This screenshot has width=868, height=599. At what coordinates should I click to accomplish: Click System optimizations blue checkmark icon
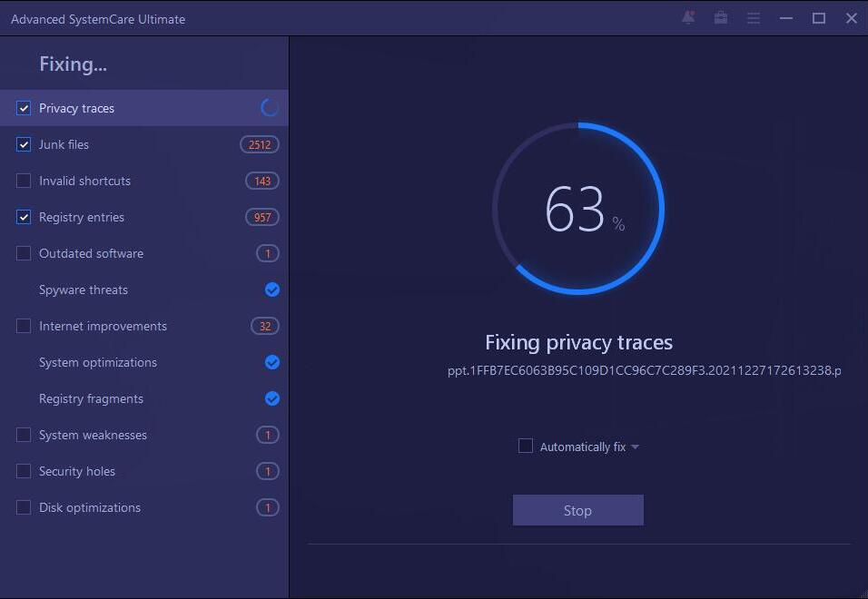[x=271, y=362]
